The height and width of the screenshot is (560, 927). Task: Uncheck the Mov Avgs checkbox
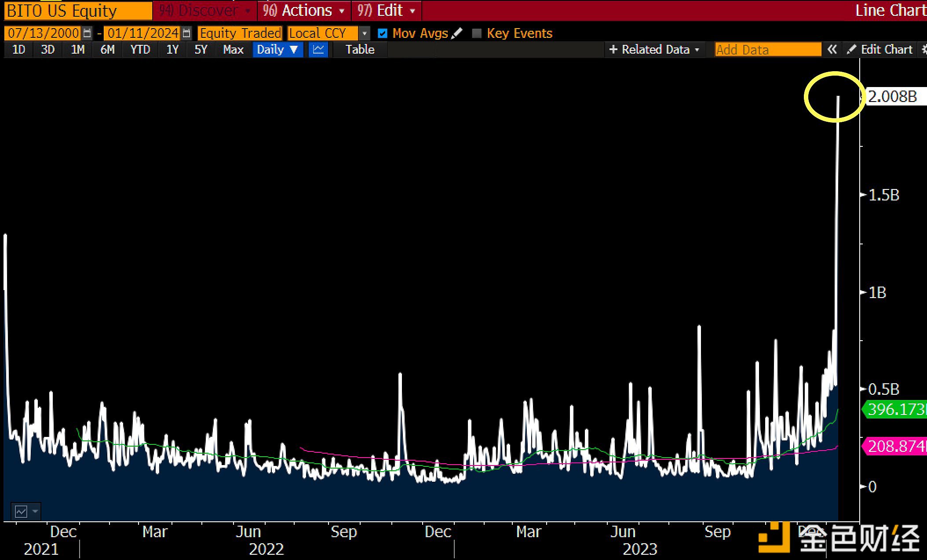pos(383,33)
